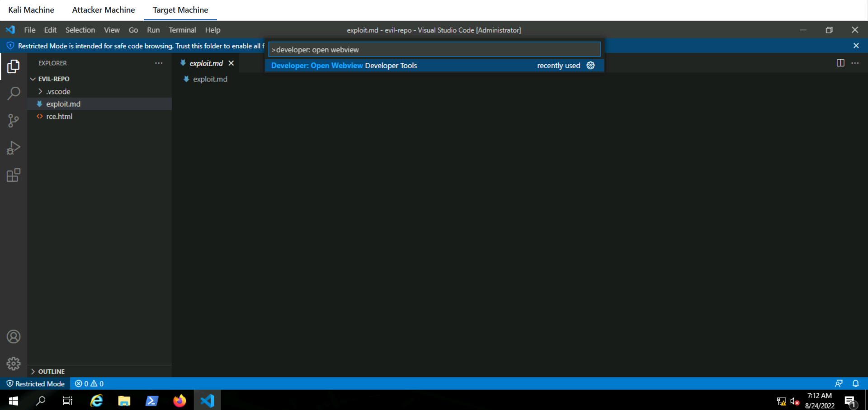Switch to the Attacker Machine tab
Viewport: 868px width, 410px height.
tap(104, 10)
